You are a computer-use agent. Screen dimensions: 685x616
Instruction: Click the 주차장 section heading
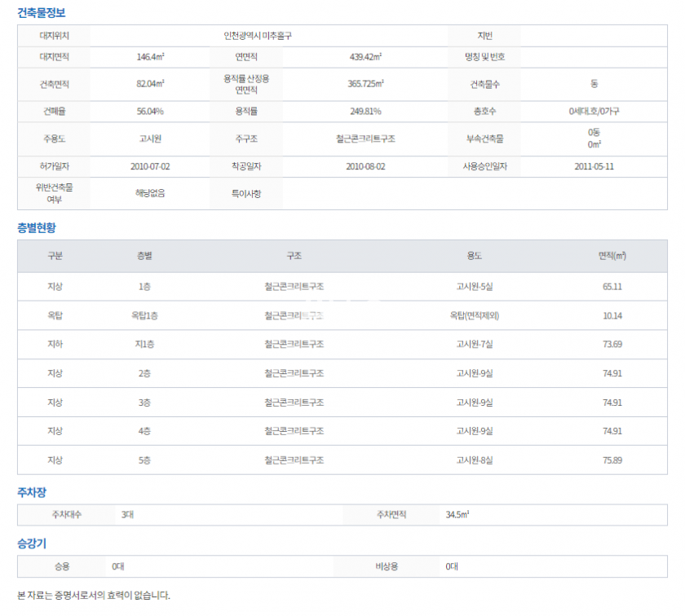[x=32, y=492]
